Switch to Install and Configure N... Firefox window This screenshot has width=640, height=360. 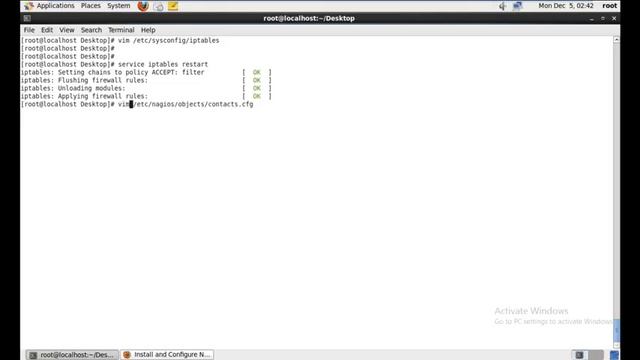point(167,355)
